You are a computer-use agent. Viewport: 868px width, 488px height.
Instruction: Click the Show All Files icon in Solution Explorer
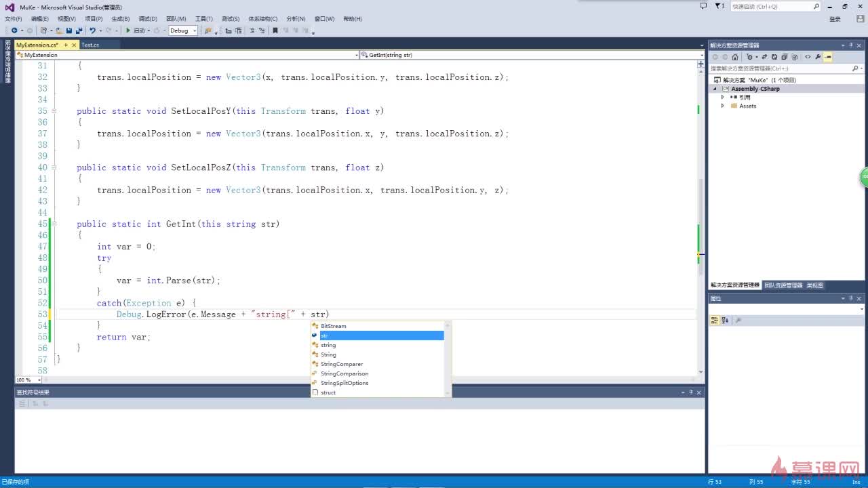pyautogui.click(x=794, y=57)
